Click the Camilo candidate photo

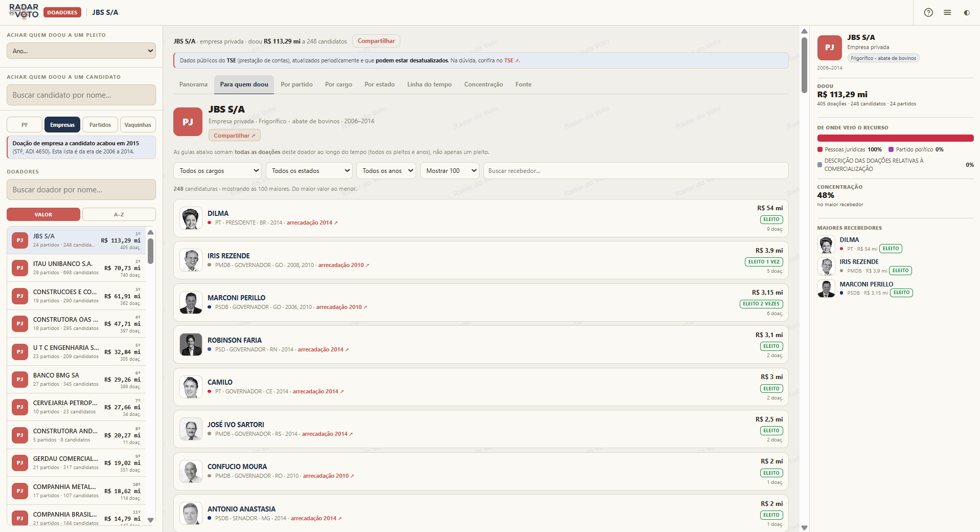191,387
